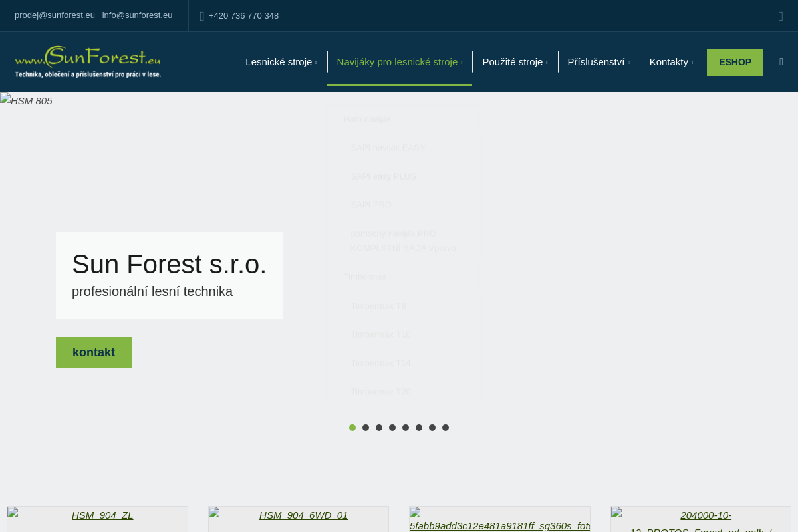
Task: Click the phone icon before +420 736 770 348
Action: [x=202, y=16]
